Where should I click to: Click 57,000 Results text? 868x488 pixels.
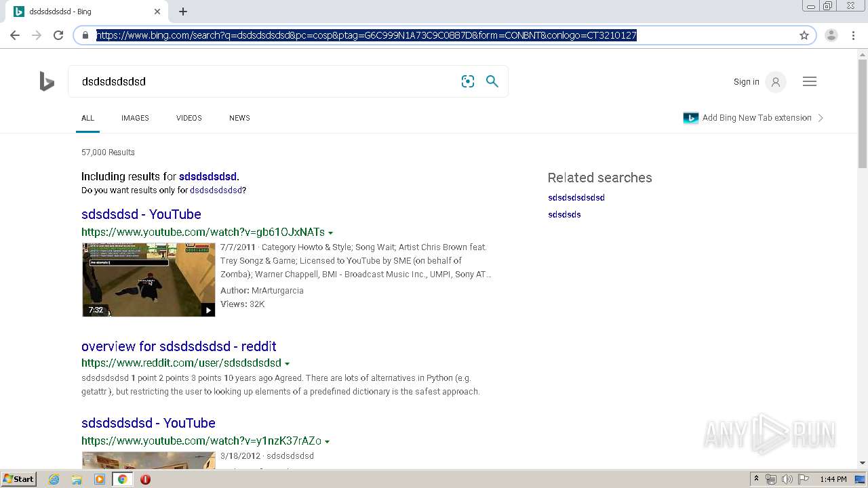pyautogui.click(x=108, y=152)
